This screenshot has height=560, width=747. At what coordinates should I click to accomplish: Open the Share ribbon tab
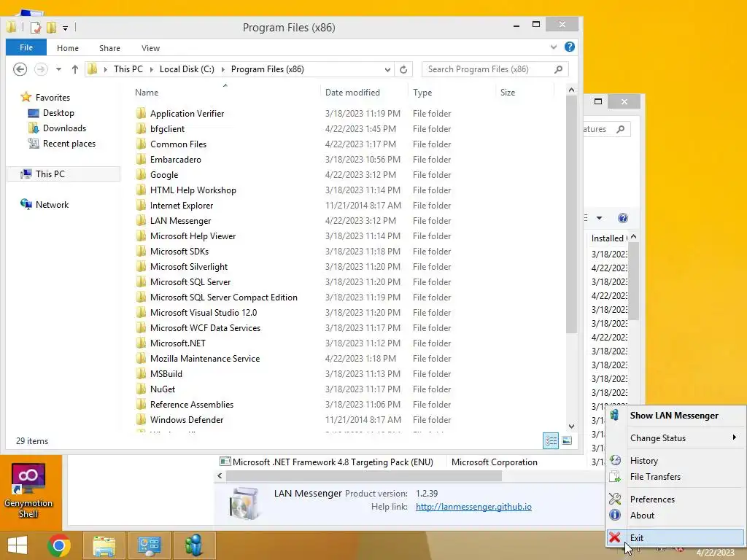point(109,48)
